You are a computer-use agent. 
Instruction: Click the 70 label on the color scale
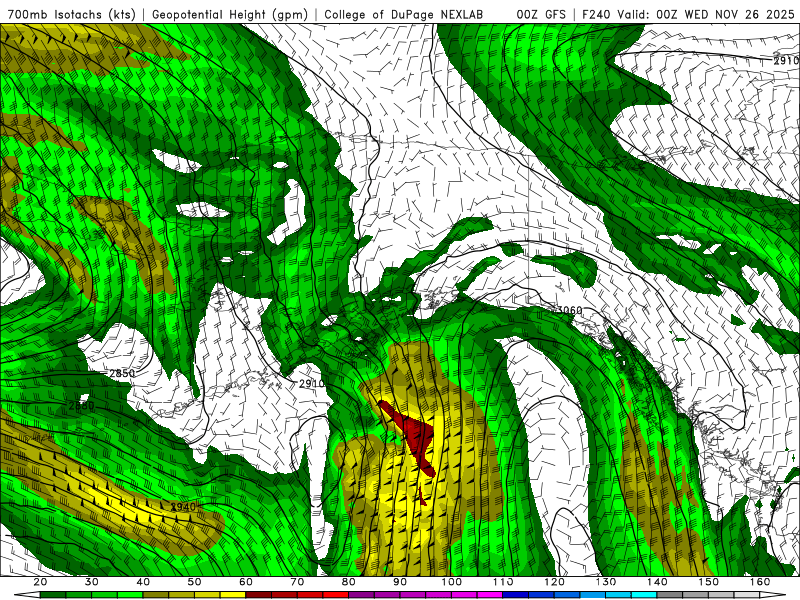click(x=297, y=582)
